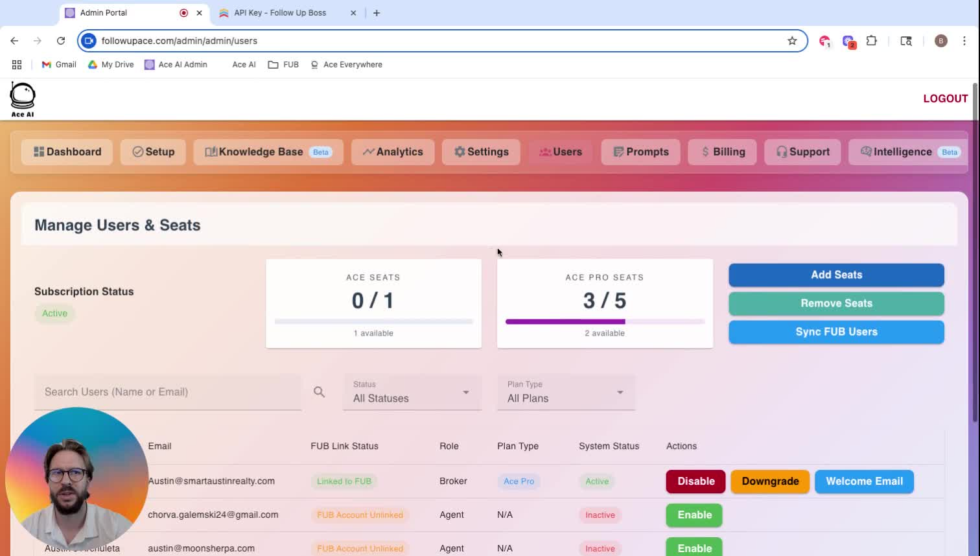Open the Users tab
The height and width of the screenshot is (556, 980).
(561, 152)
